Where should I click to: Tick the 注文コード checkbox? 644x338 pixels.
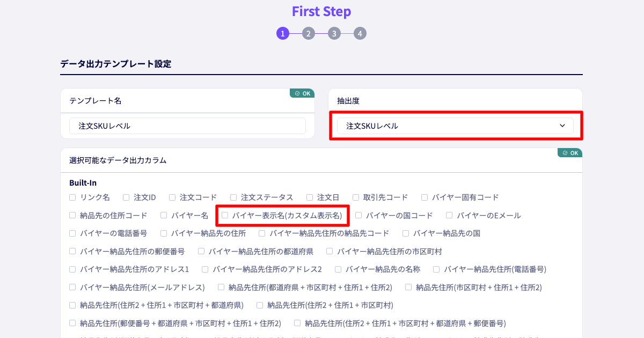172,197
